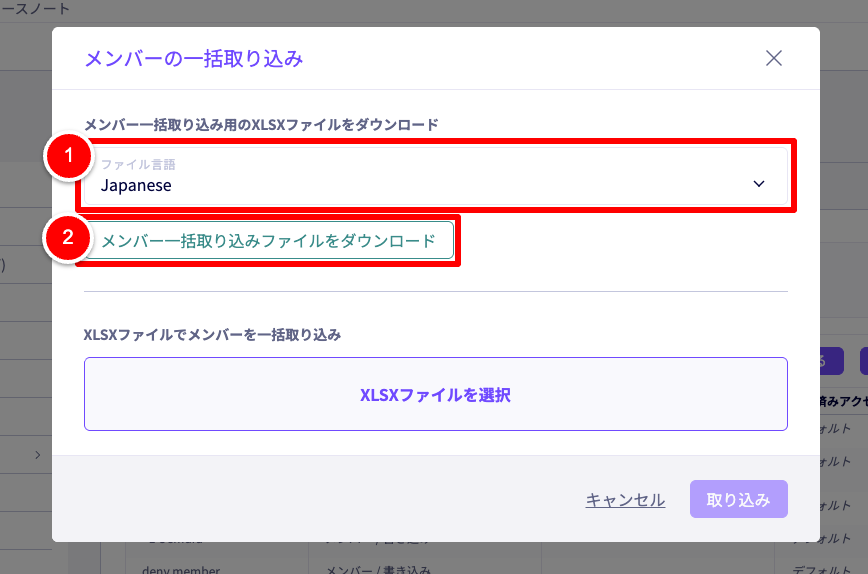Click the red number 1 marker
The width and height of the screenshot is (868, 574).
[x=69, y=156]
